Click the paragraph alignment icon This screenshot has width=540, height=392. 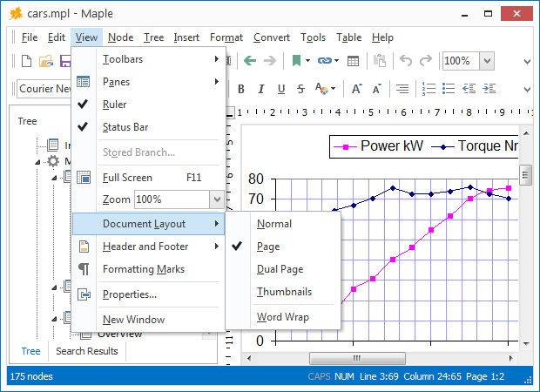point(402,89)
